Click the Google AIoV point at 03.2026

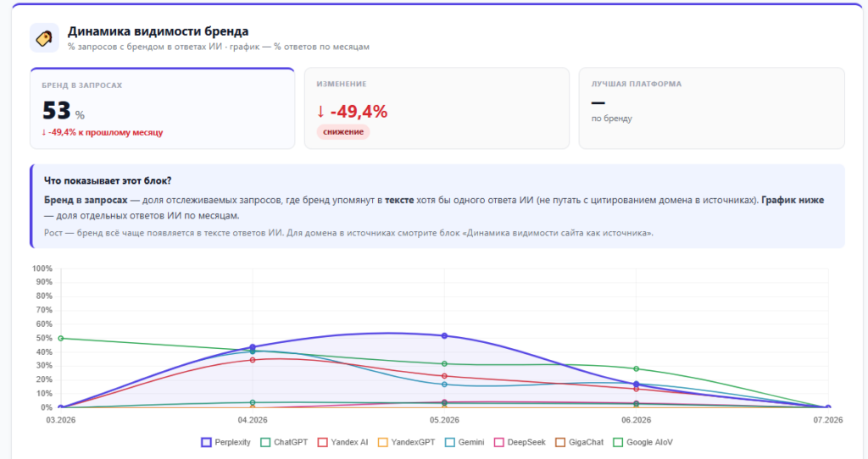[x=61, y=339]
